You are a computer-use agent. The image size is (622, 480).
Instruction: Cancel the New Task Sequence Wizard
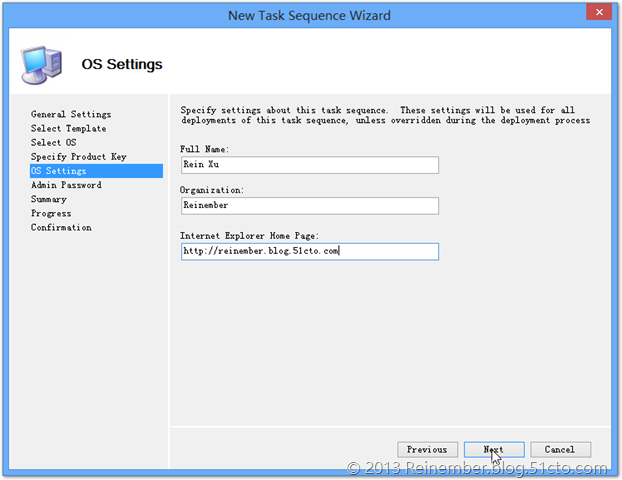(x=560, y=449)
